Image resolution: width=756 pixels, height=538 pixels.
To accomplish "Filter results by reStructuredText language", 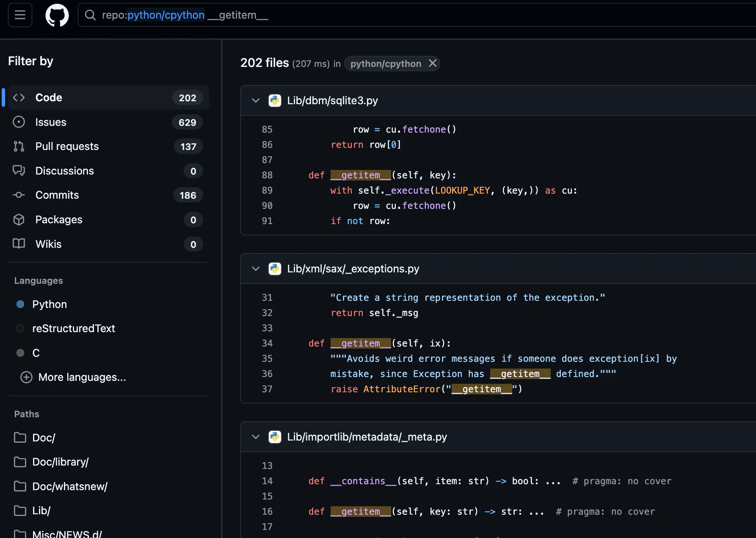I will 74,329.
